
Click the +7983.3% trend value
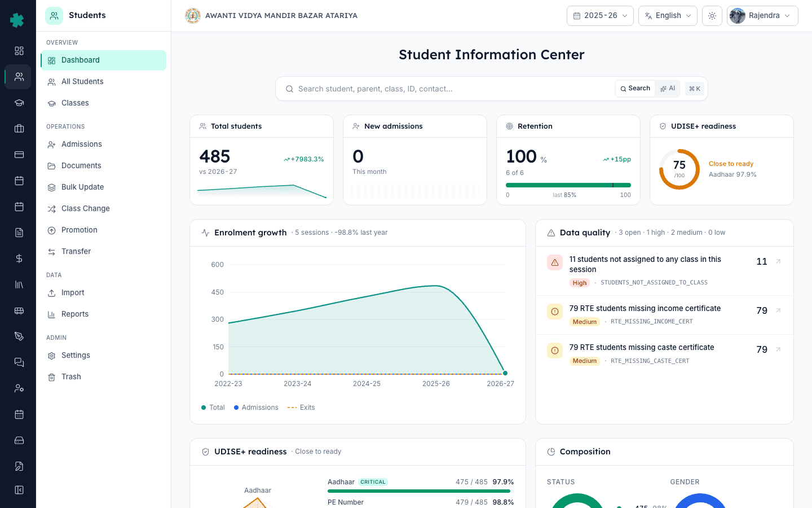coord(304,159)
